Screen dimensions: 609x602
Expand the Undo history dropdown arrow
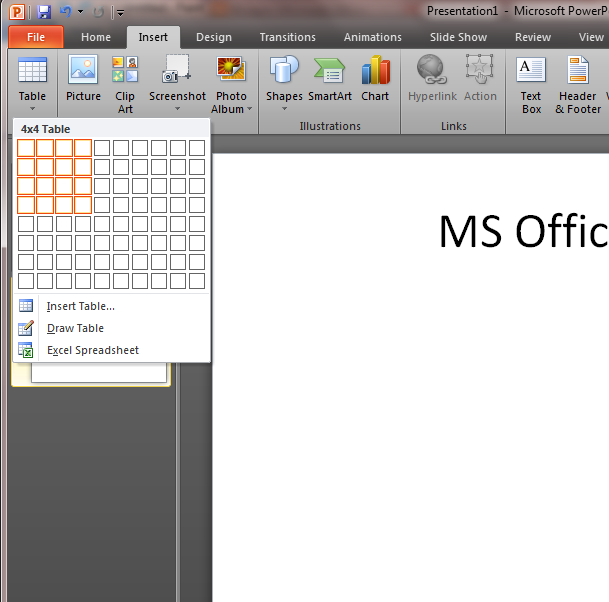(x=80, y=12)
